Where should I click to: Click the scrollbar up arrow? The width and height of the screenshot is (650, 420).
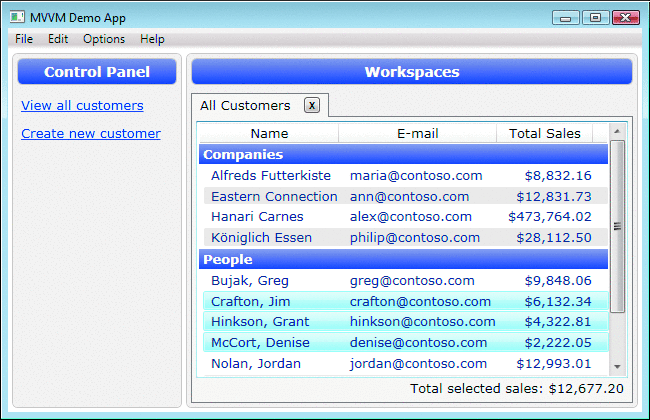tap(617, 131)
